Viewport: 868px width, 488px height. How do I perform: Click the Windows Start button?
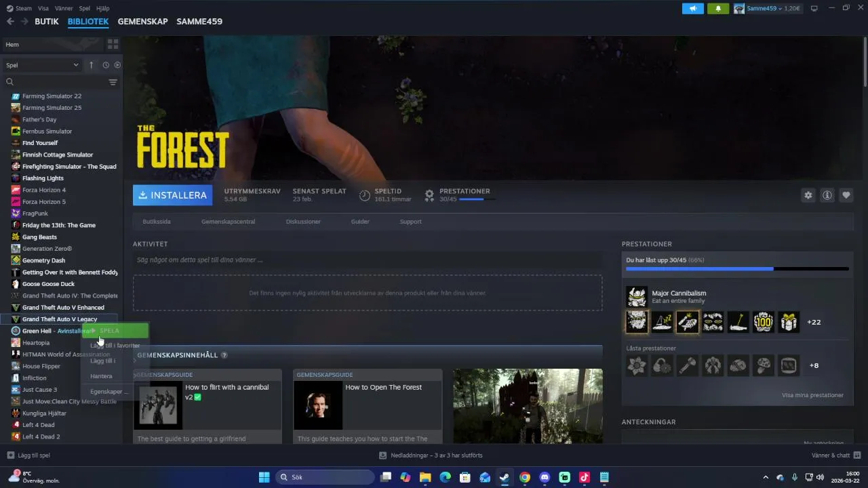[x=264, y=477]
